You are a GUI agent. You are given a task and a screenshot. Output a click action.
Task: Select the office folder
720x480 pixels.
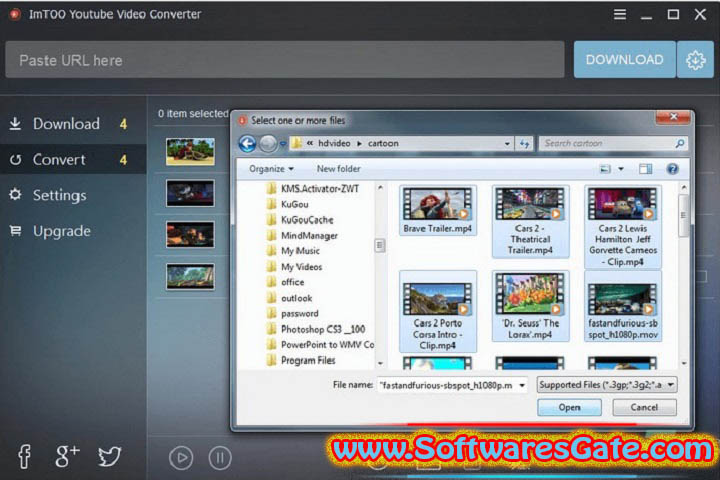pyautogui.click(x=286, y=282)
